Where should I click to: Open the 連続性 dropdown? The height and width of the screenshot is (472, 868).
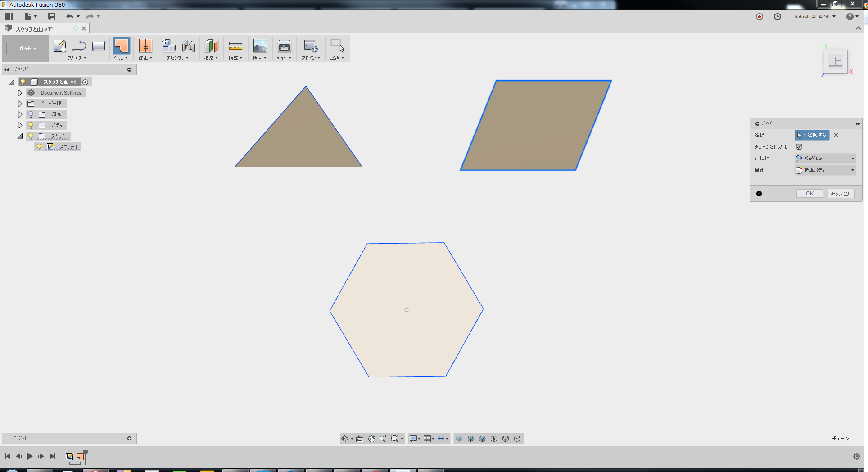[825, 159]
